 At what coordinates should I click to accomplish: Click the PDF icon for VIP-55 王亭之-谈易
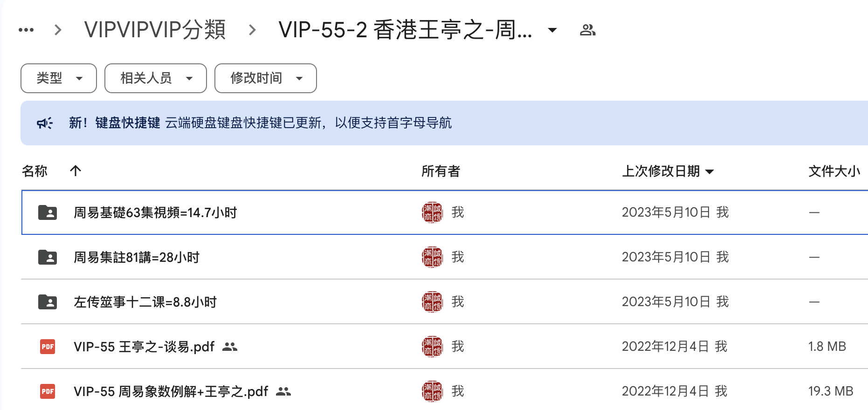48,347
